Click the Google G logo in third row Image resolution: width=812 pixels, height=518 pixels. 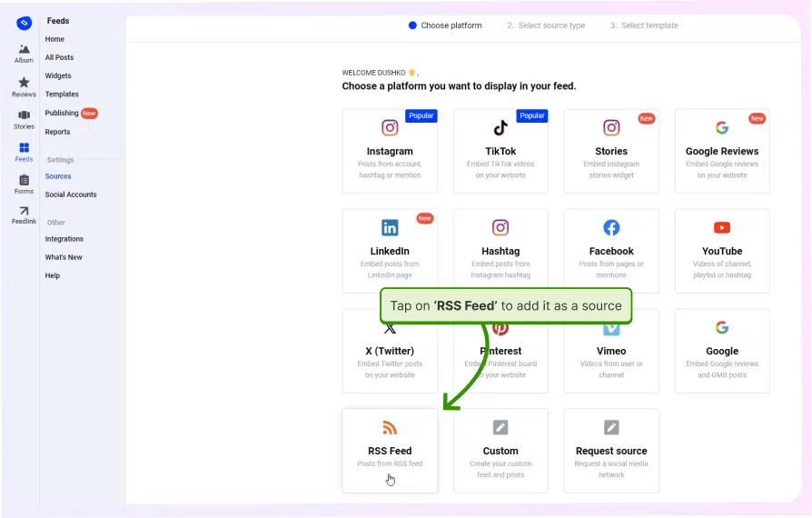point(722,327)
